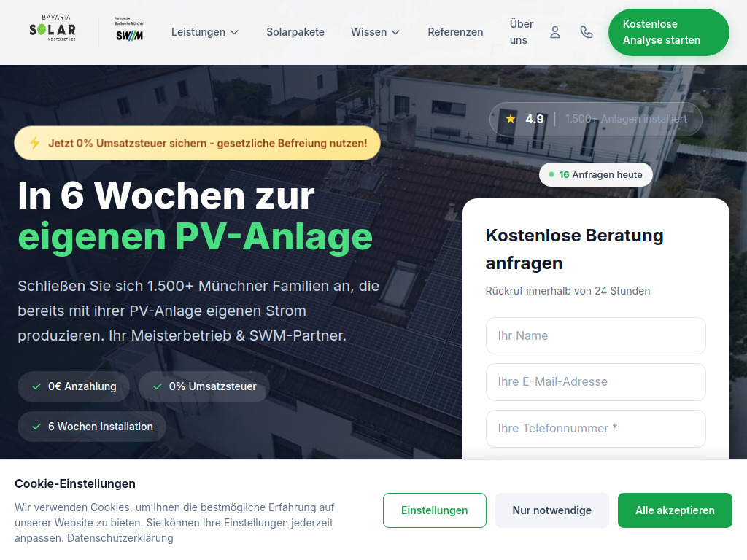The image size is (747, 560).
Task: Accept all cookies via "Alle akzeptieren"
Action: point(675,510)
